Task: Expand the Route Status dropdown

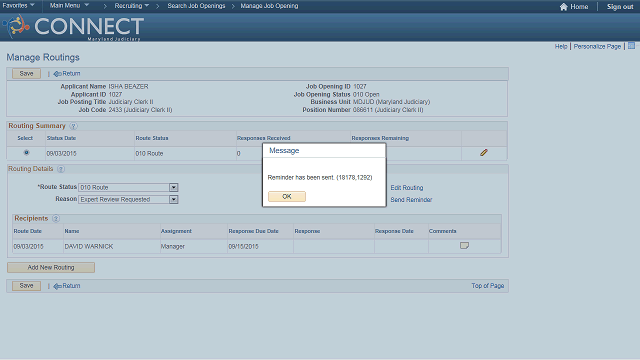Action: (174, 187)
